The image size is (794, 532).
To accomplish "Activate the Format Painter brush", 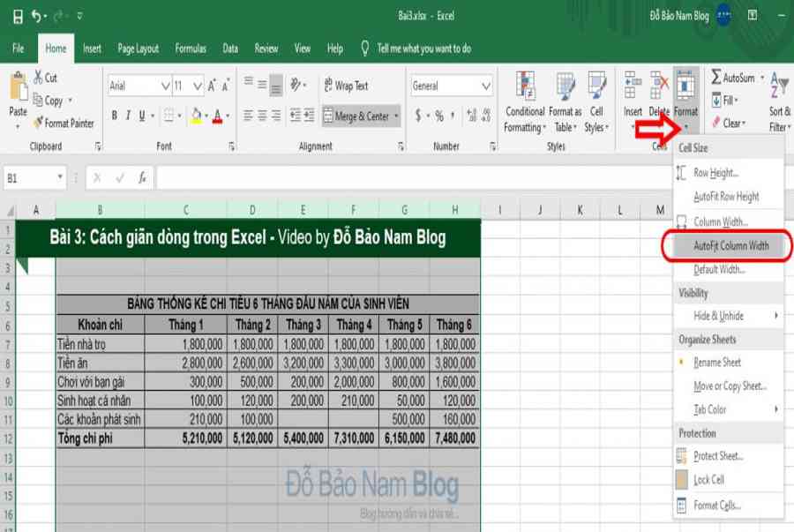I will point(64,123).
